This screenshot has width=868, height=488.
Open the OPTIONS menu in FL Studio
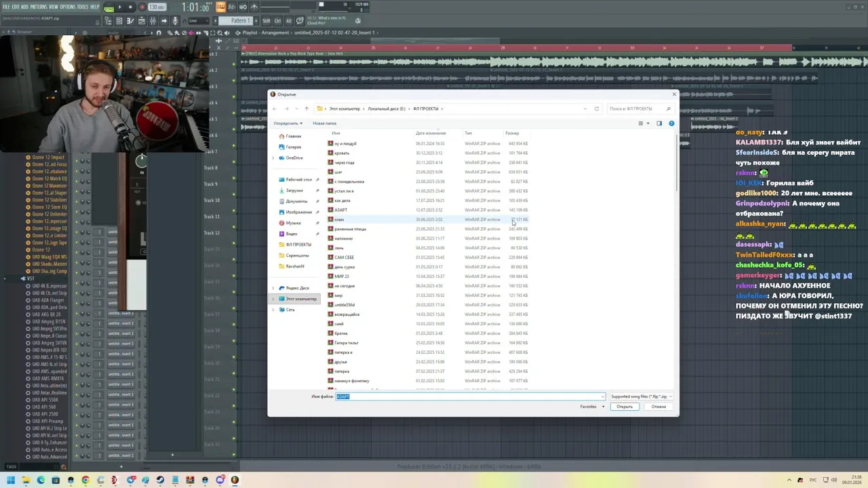pos(68,7)
